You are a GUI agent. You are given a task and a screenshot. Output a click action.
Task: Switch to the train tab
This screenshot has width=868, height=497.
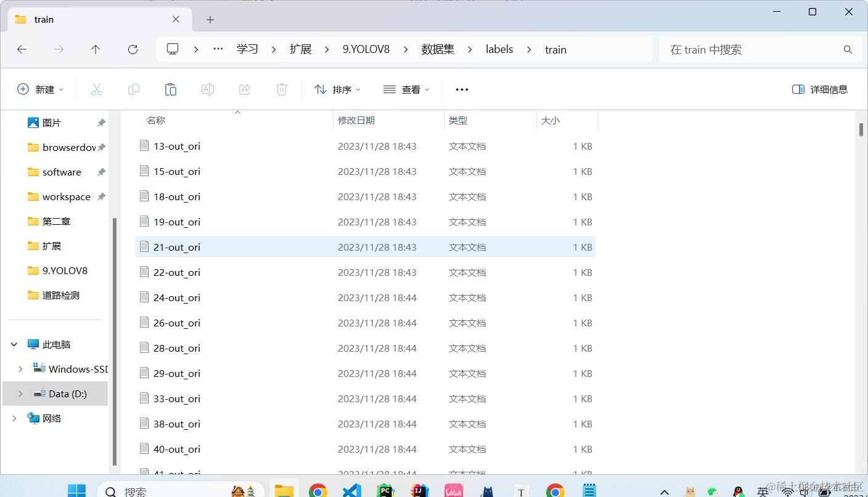[43, 19]
